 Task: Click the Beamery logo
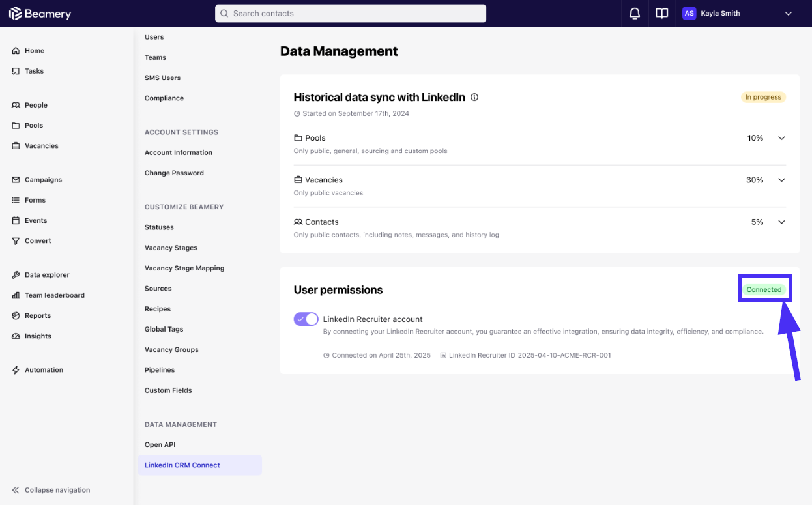pyautogui.click(x=40, y=14)
